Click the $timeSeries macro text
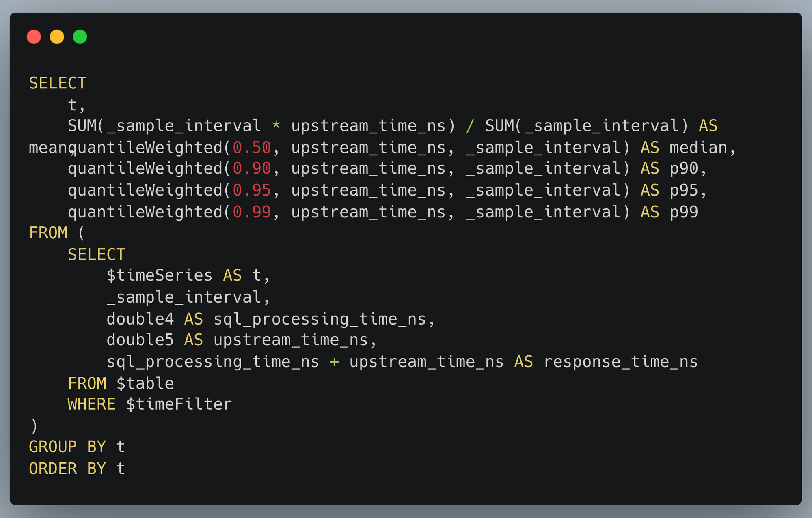 (x=160, y=275)
